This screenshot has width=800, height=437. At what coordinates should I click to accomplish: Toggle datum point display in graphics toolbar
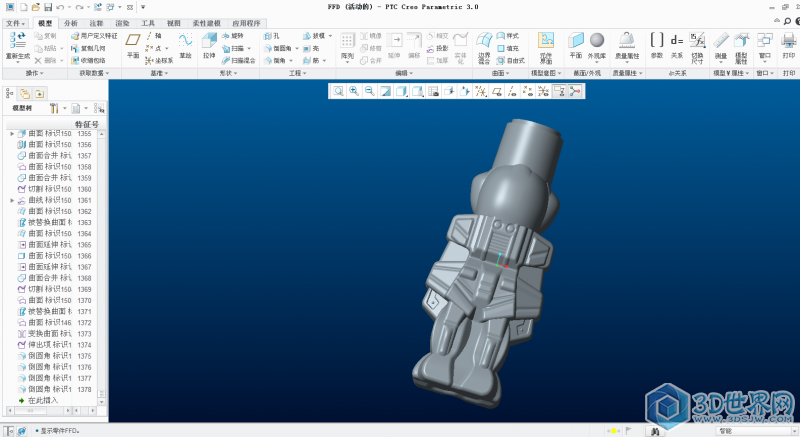(528, 91)
